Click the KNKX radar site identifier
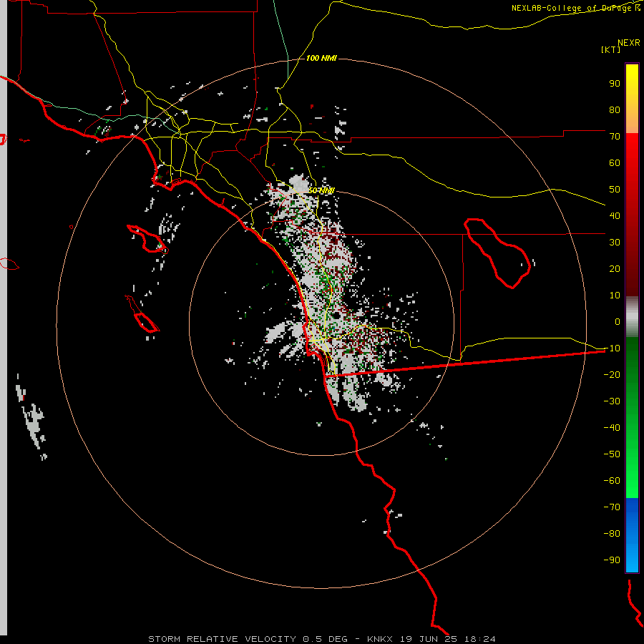This screenshot has height=644, width=644. 380,639
